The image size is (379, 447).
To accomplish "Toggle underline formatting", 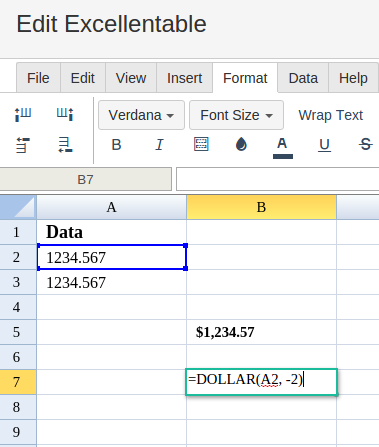I will tap(324, 145).
